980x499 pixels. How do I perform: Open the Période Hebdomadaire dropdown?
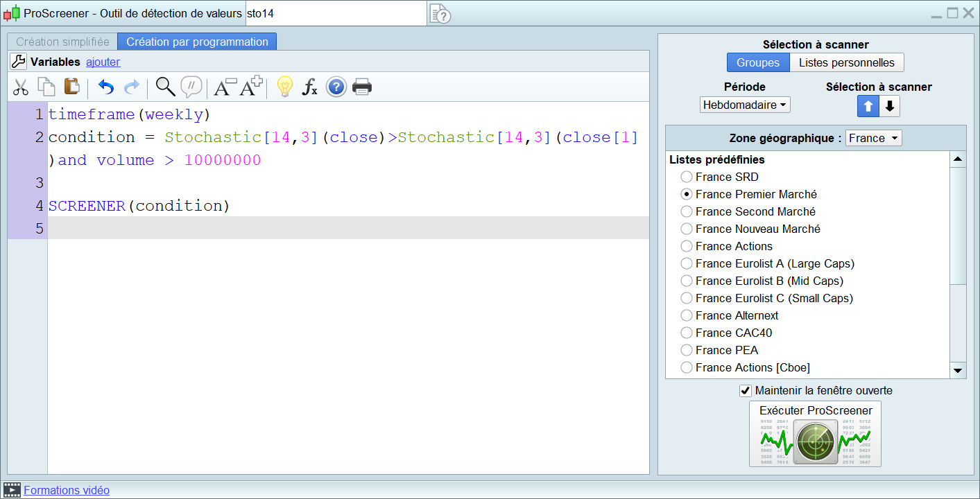click(745, 105)
